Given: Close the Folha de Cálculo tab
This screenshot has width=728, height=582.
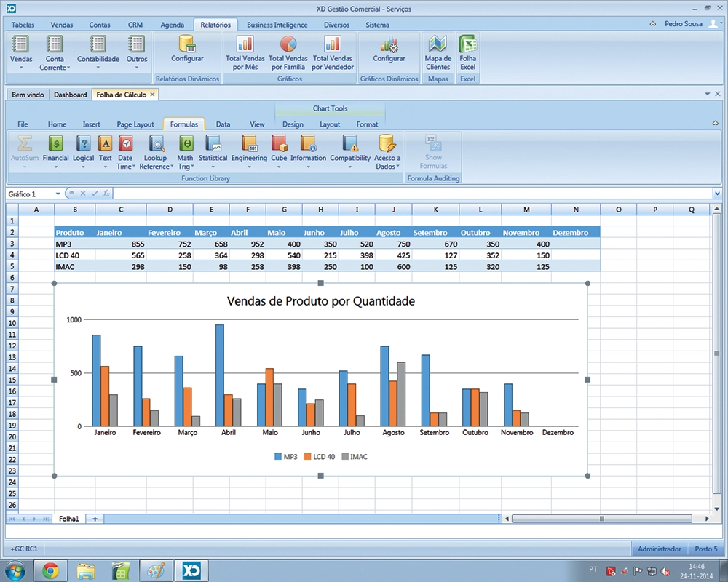Looking at the screenshot, I should pyautogui.click(x=152, y=95).
